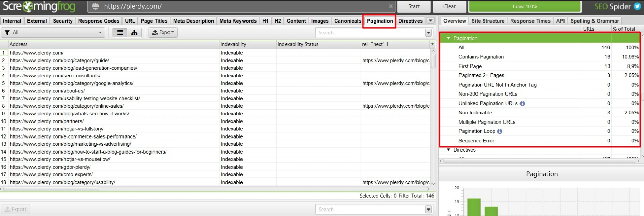Viewport: 644px width, 216px height.
Task: Select the Contains Pagination filter row
Action: point(540,57)
